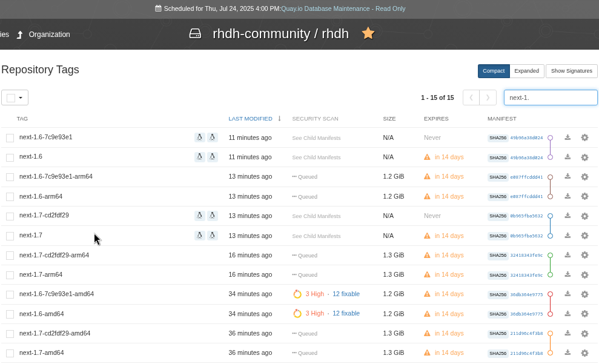Fetch tag download icon for next-1.6-7c9e93e1-amd64
The height and width of the screenshot is (364, 599).
568,294
